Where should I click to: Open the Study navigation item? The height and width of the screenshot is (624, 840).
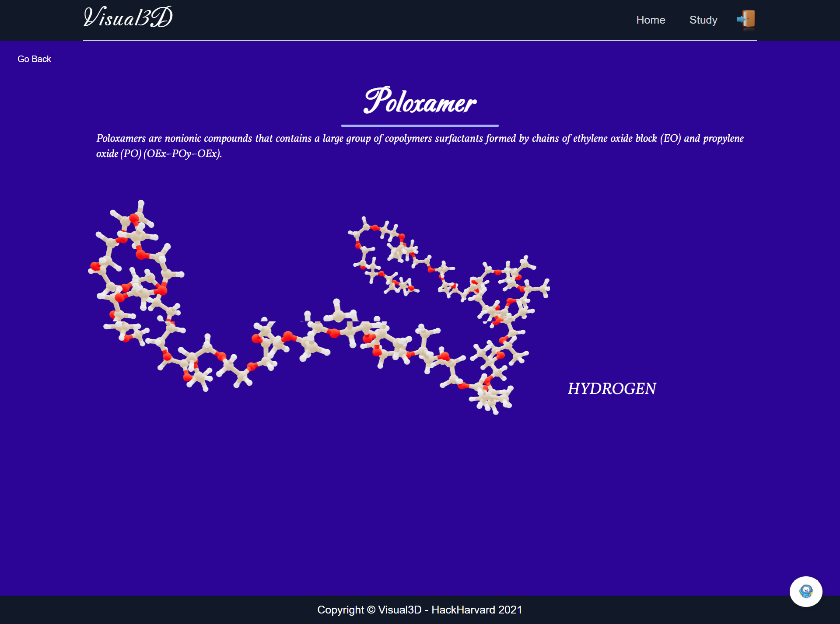703,20
